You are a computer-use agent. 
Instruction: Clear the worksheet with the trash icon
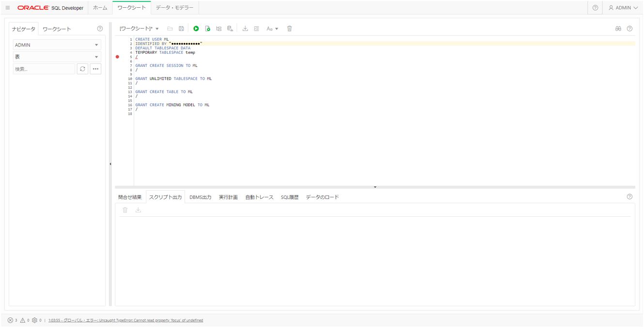[x=289, y=29]
